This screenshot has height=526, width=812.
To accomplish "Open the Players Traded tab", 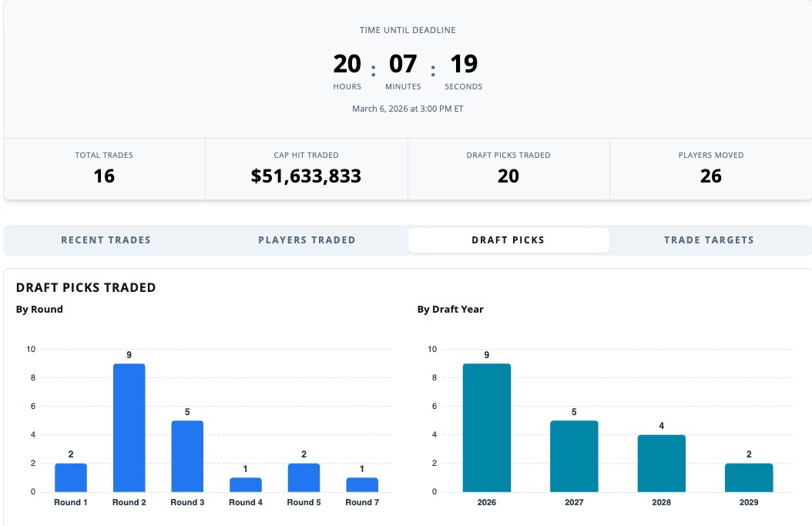I will (307, 240).
